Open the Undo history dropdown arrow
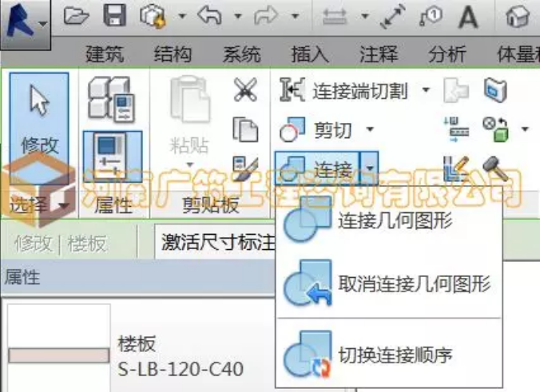This screenshot has height=392, width=540. [x=238, y=16]
